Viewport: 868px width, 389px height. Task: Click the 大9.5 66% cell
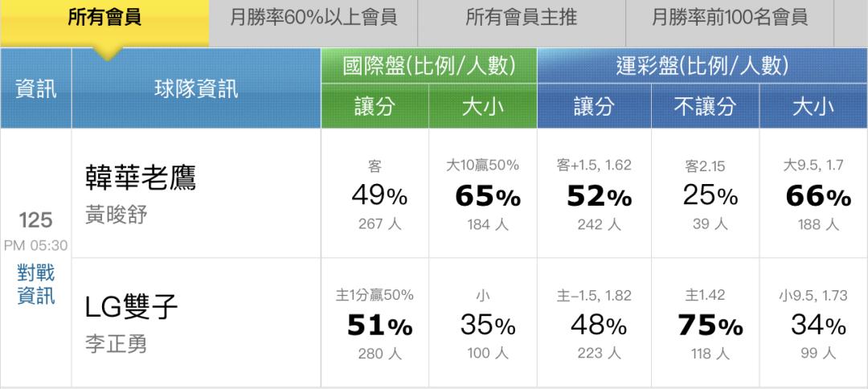point(813,194)
